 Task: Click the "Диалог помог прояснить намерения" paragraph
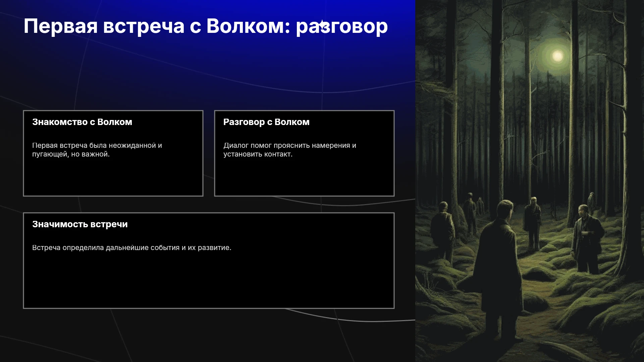(290, 150)
